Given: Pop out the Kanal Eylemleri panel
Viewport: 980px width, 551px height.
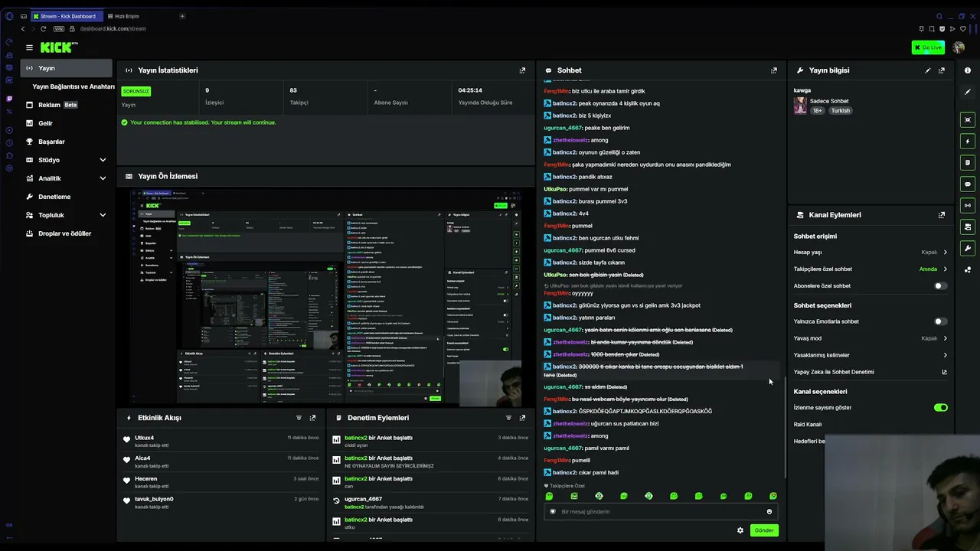Looking at the screenshot, I should tap(942, 215).
